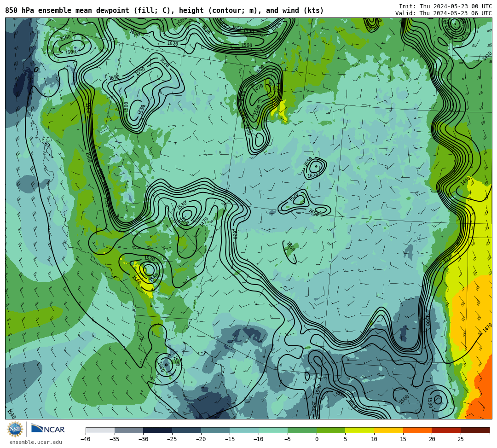Screen dimensions: 497x448
Task: Click the NSF logo emblem
Action: point(15,429)
